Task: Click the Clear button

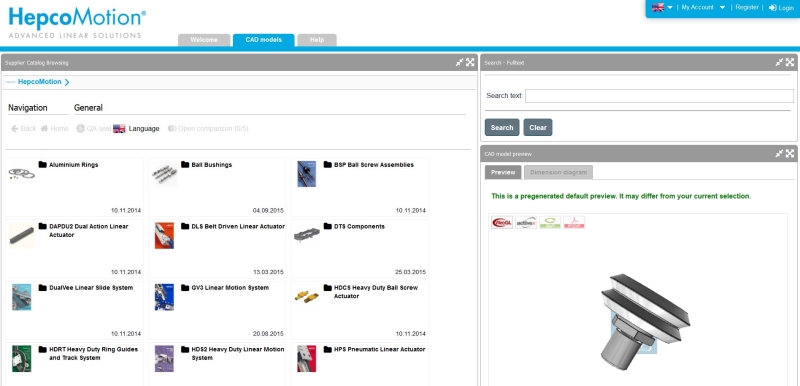Action: click(x=538, y=127)
